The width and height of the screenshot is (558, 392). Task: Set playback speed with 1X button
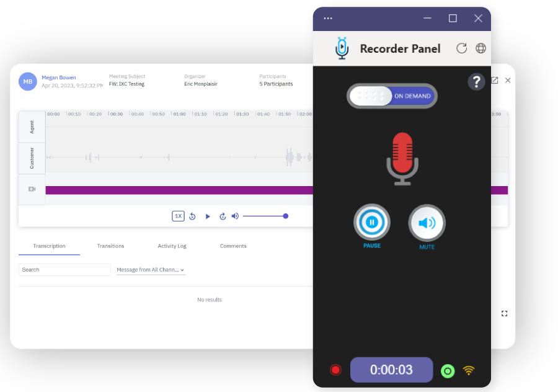tap(179, 216)
